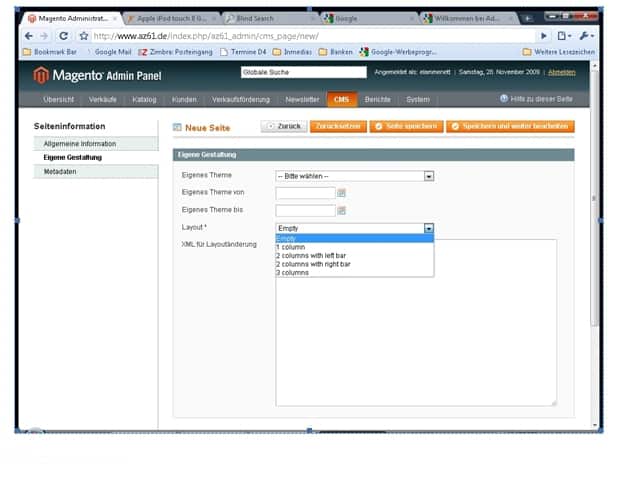Click the Seite speichern button

coord(405,127)
